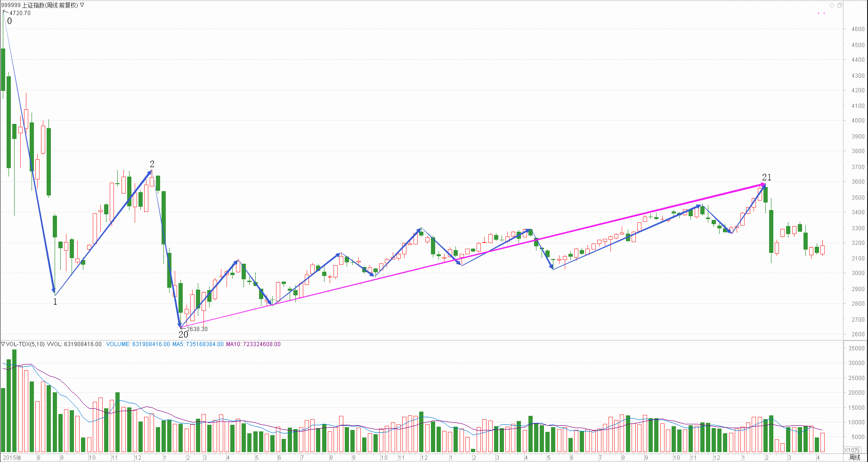Click the magenta arrowhead at label 21

click(763, 185)
